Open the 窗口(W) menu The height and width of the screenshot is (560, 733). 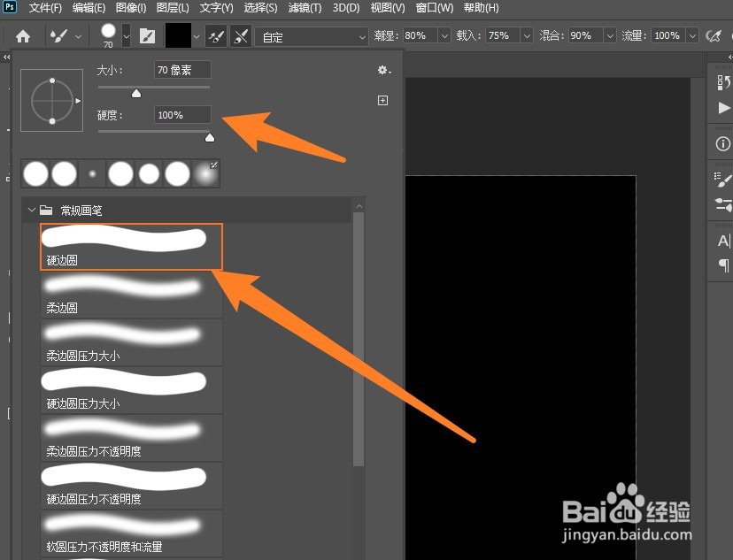[x=435, y=8]
